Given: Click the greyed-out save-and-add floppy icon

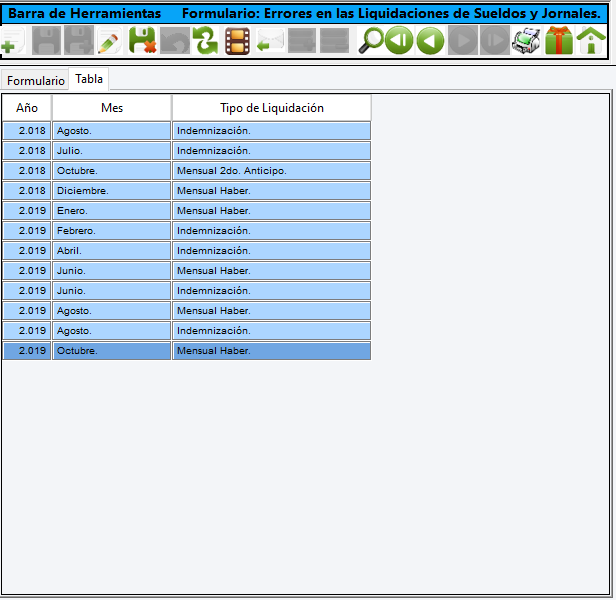Looking at the screenshot, I should point(79,40).
